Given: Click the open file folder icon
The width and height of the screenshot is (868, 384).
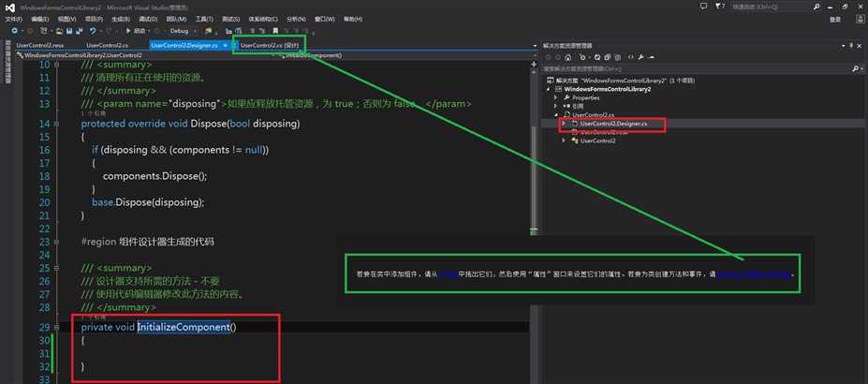Looking at the screenshot, I should [59, 31].
